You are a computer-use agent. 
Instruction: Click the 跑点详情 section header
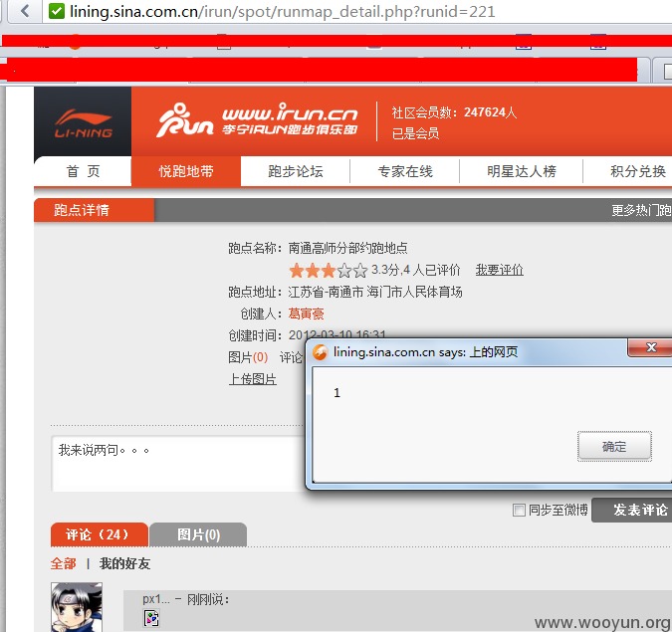[94, 210]
